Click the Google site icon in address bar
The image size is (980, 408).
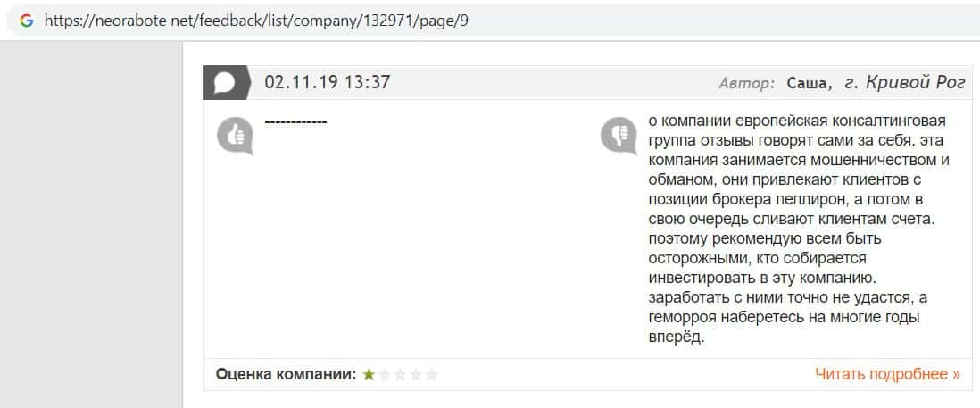pos(26,21)
